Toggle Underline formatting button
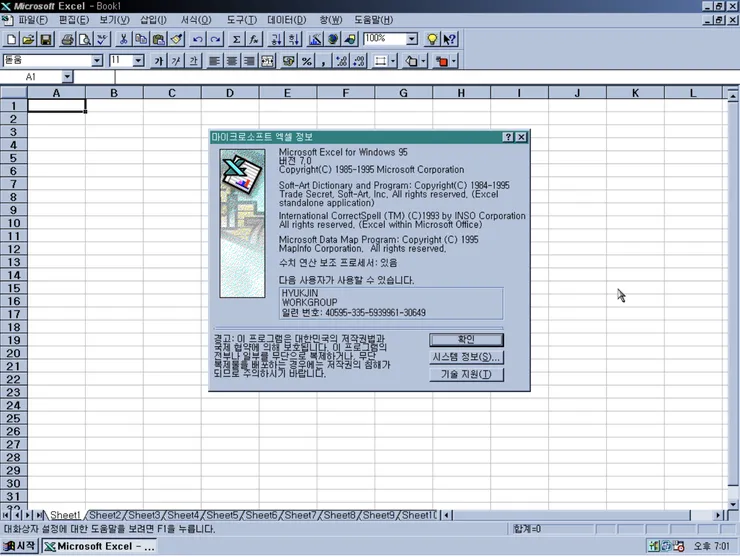The image size is (740, 557). 193,61
